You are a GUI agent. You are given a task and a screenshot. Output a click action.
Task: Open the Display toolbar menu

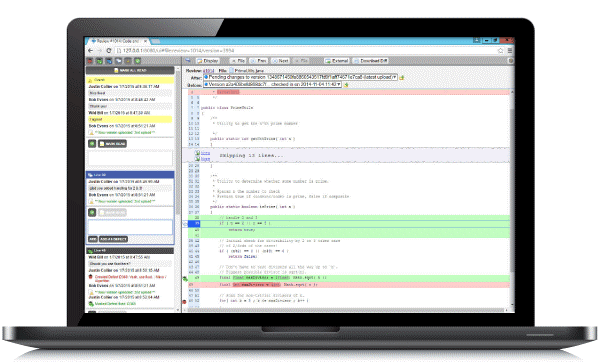click(207, 61)
